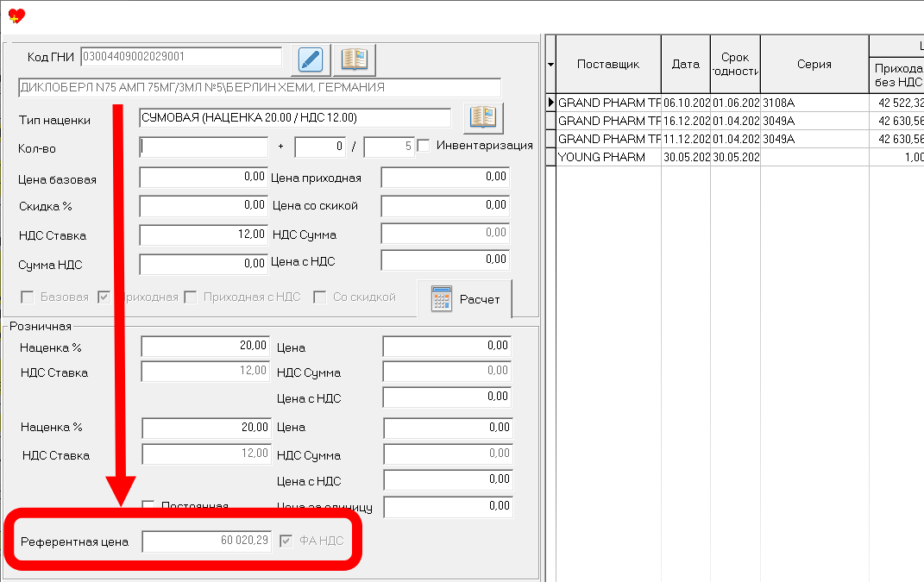Click the Приход без НДС column header
Screen dimensions: 924x582
click(897, 75)
